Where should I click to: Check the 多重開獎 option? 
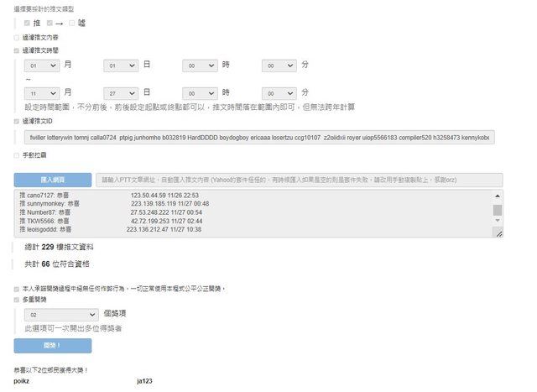coord(17,298)
